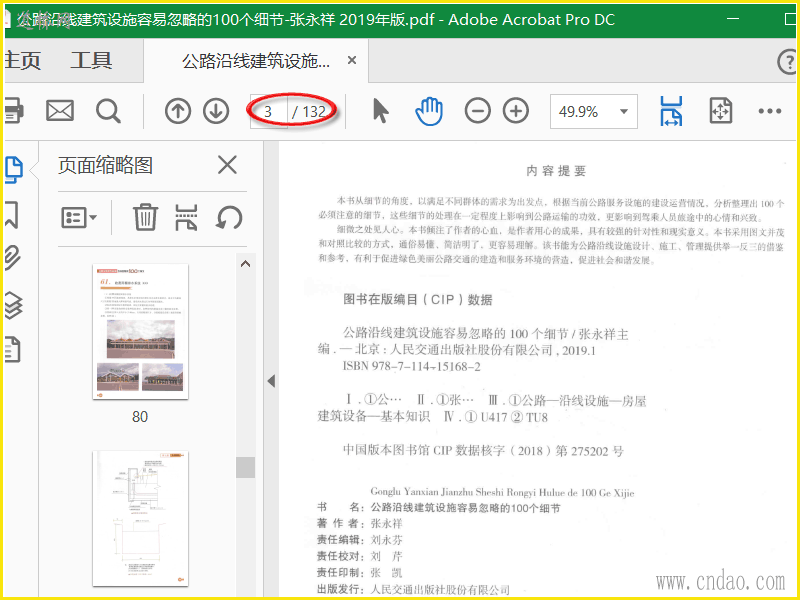Delete selected page trash icon
This screenshot has height=600, width=800.
click(145, 217)
